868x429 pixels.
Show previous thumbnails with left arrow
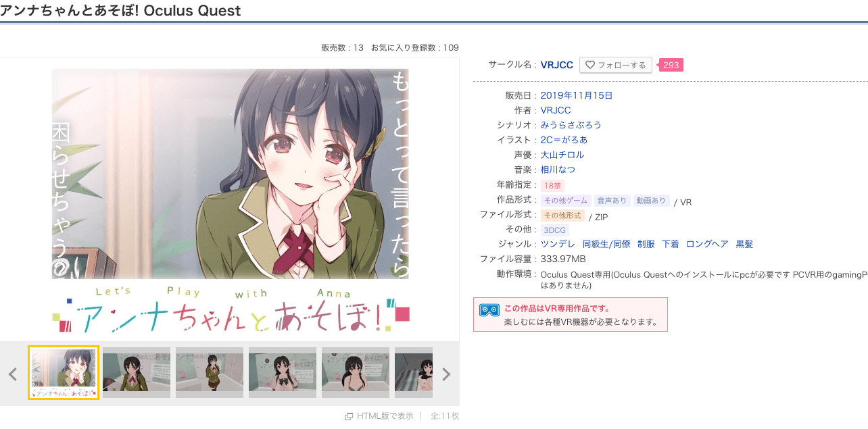12,374
